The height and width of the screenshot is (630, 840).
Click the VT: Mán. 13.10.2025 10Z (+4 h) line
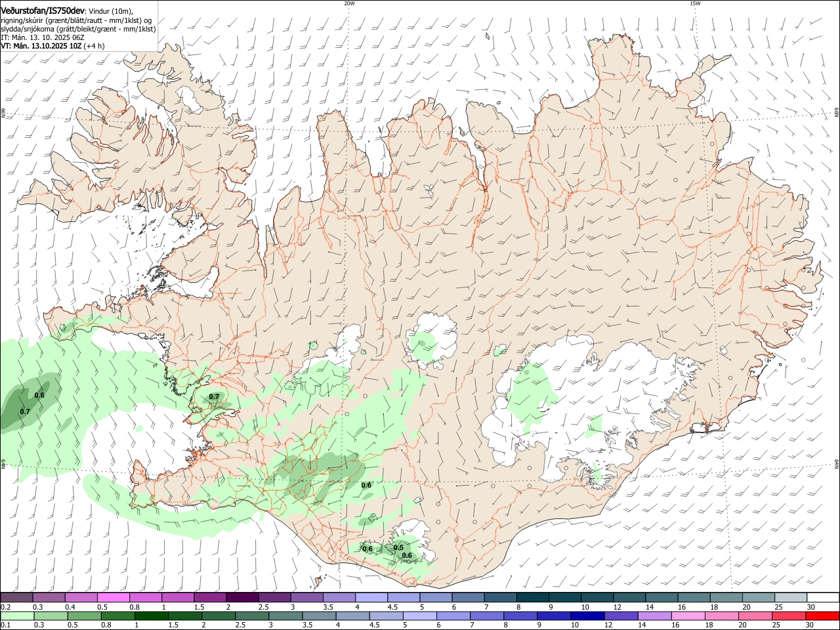(x=52, y=46)
